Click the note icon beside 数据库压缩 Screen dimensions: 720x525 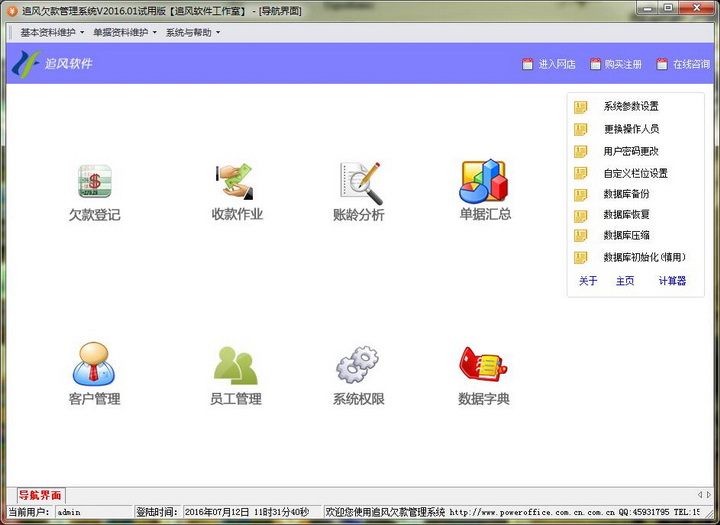[x=580, y=236]
